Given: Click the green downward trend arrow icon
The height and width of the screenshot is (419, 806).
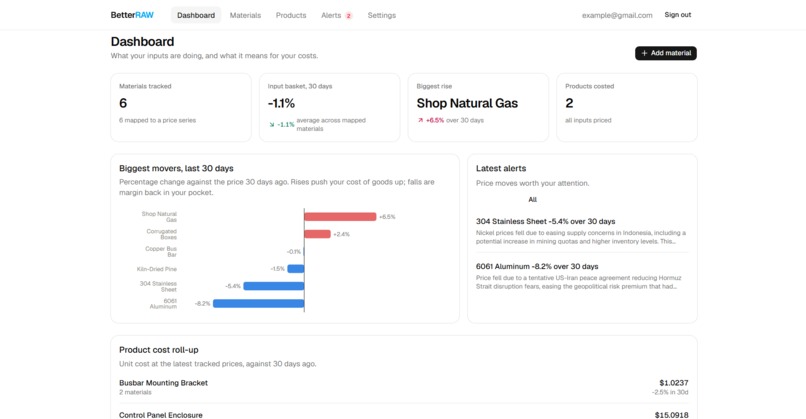Looking at the screenshot, I should coord(272,124).
